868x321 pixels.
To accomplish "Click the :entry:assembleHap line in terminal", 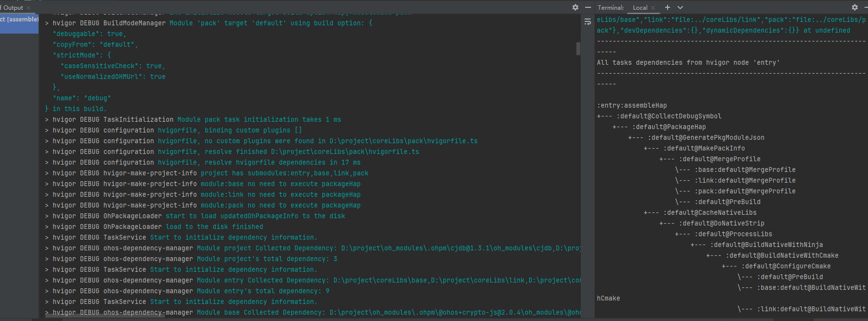I will (631, 106).
